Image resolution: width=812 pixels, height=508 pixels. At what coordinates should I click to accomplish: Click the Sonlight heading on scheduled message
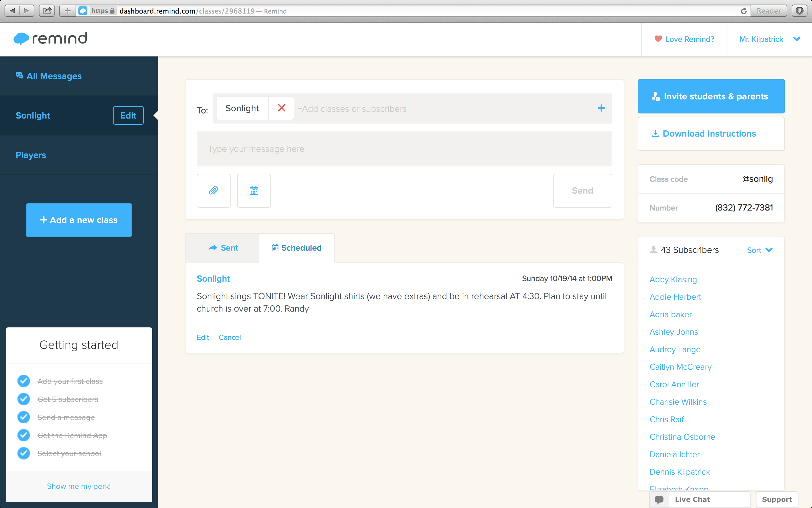pyautogui.click(x=213, y=279)
